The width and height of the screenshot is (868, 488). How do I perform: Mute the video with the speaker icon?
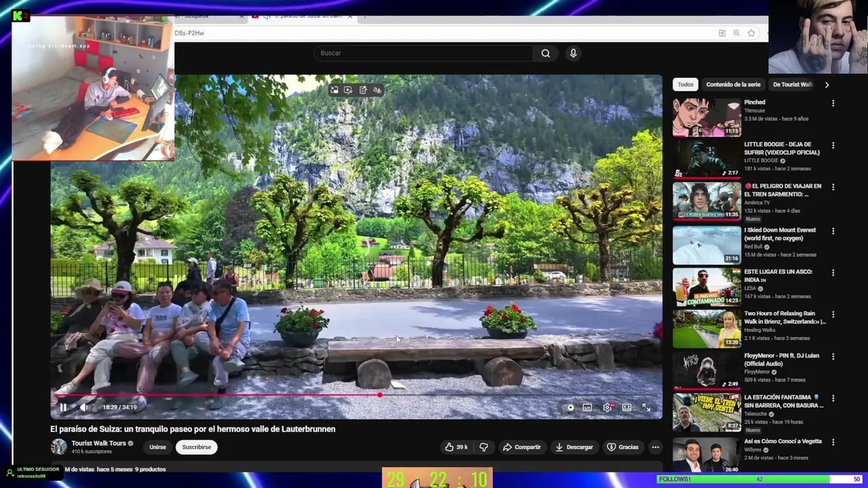pos(83,407)
